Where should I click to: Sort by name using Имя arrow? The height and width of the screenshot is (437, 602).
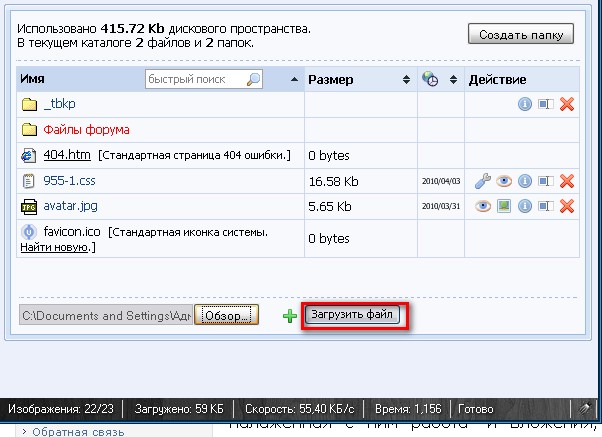[294, 79]
